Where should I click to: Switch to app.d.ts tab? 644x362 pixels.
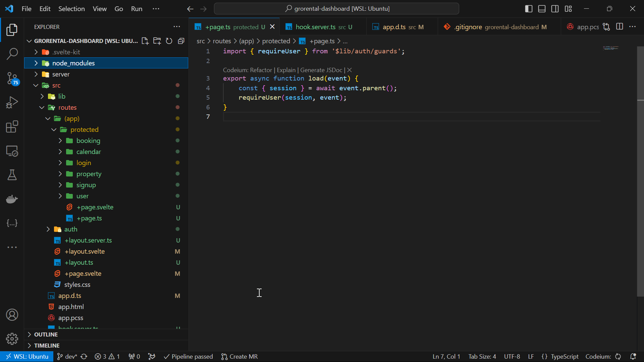pos(402,27)
